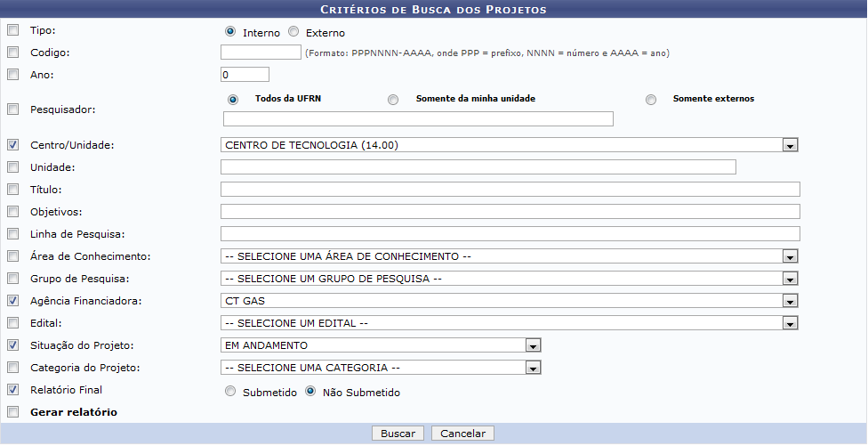This screenshot has height=446, width=868.
Task: Expand the Categoria do Projeto dropdown
Action: coord(533,368)
